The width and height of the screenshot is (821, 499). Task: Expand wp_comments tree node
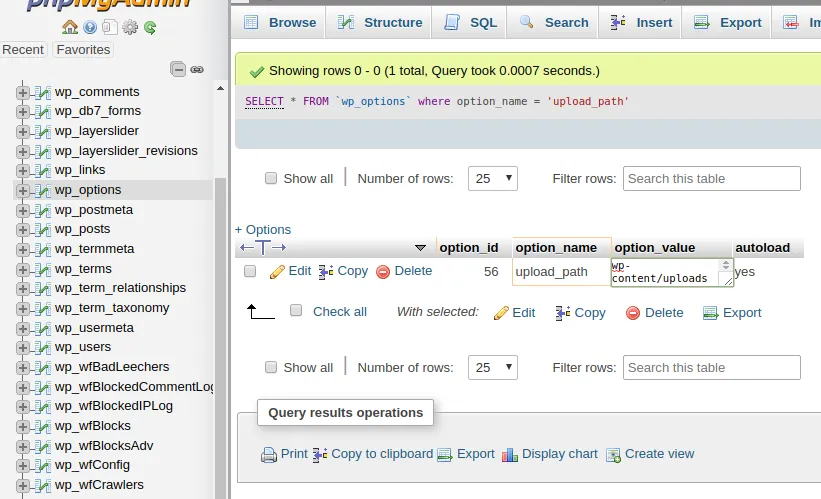(23, 93)
